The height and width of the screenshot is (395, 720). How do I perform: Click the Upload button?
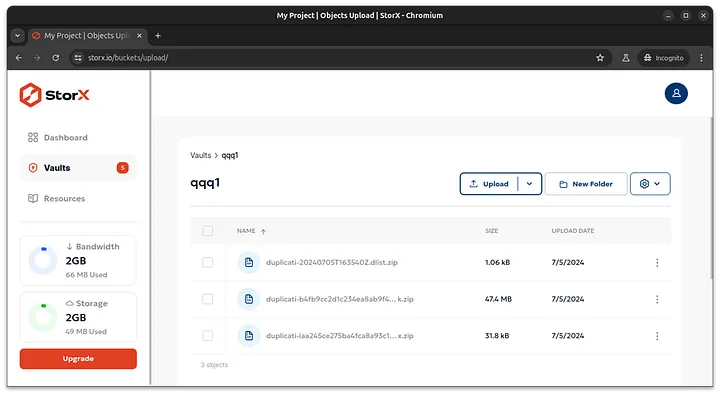pos(489,184)
